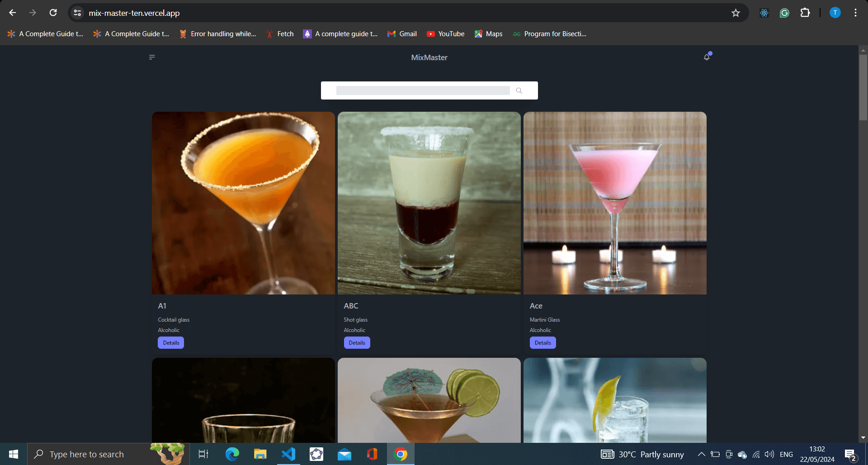Screen dimensions: 868x465
Task: Click Details button for ABC drink
Action: 357,343
